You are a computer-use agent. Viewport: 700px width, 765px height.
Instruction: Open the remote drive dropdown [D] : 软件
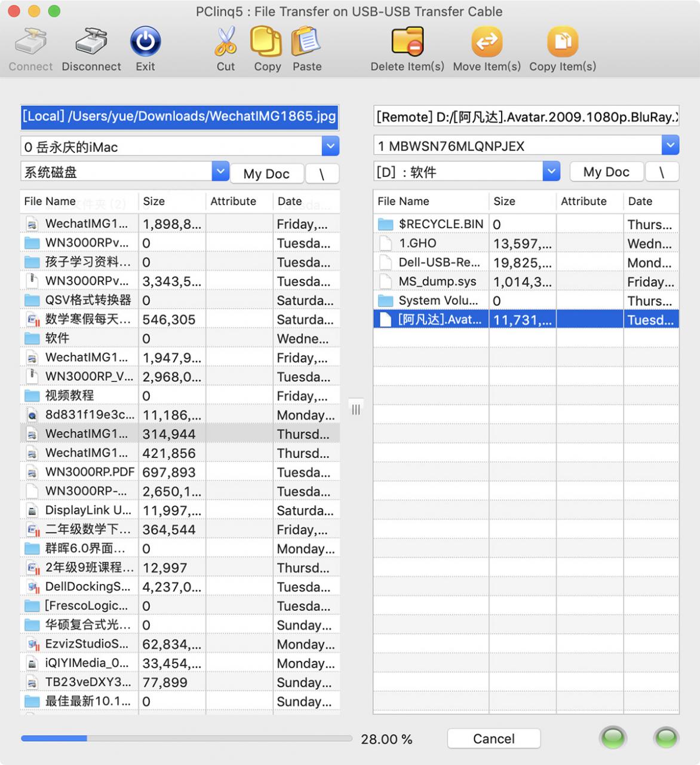pos(551,172)
